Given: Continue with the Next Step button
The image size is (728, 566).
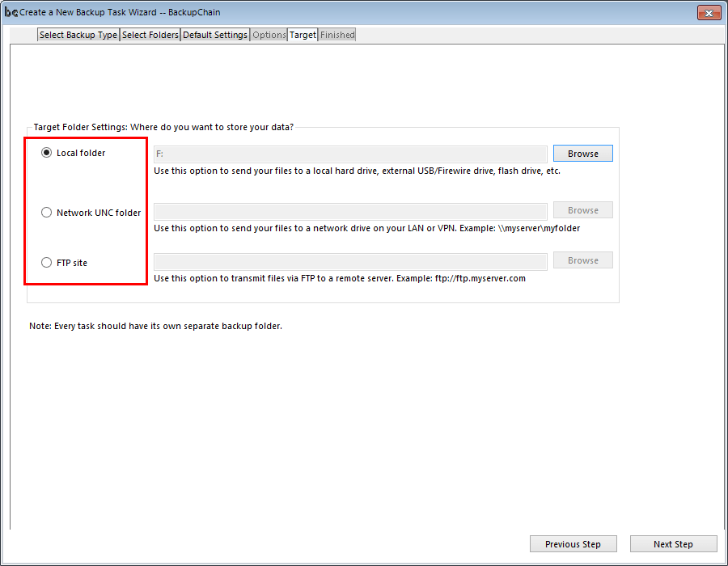Looking at the screenshot, I should (673, 543).
